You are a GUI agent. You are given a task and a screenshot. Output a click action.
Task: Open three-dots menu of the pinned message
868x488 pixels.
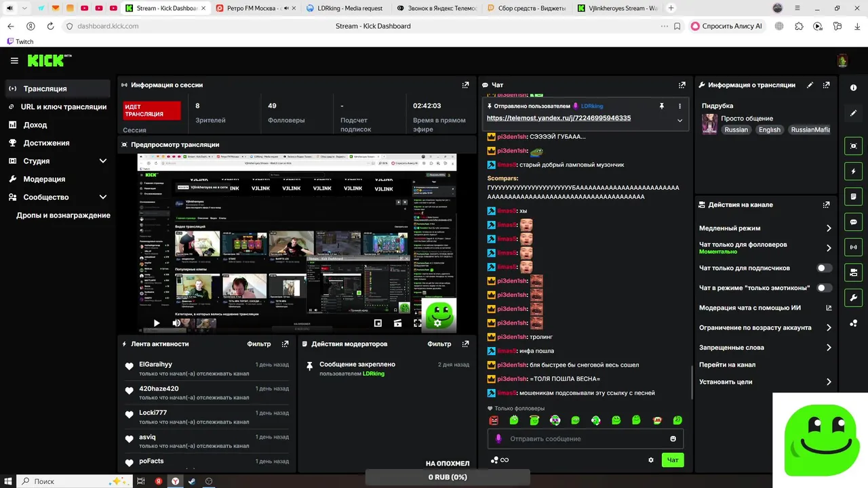679,106
